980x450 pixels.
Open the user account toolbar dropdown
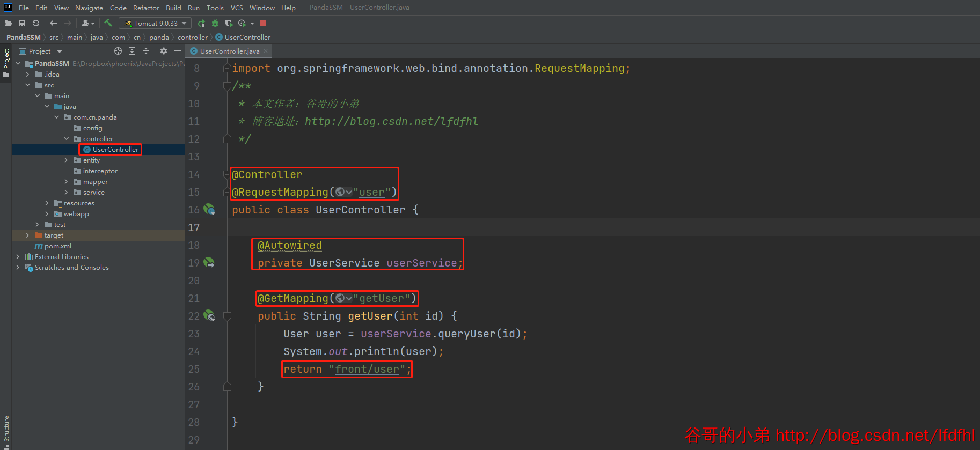tap(88, 23)
